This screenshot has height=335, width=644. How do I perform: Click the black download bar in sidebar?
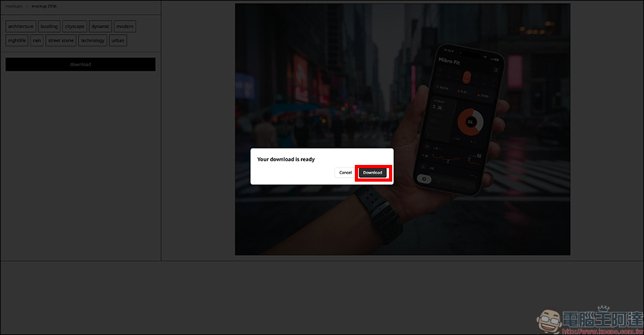(80, 64)
